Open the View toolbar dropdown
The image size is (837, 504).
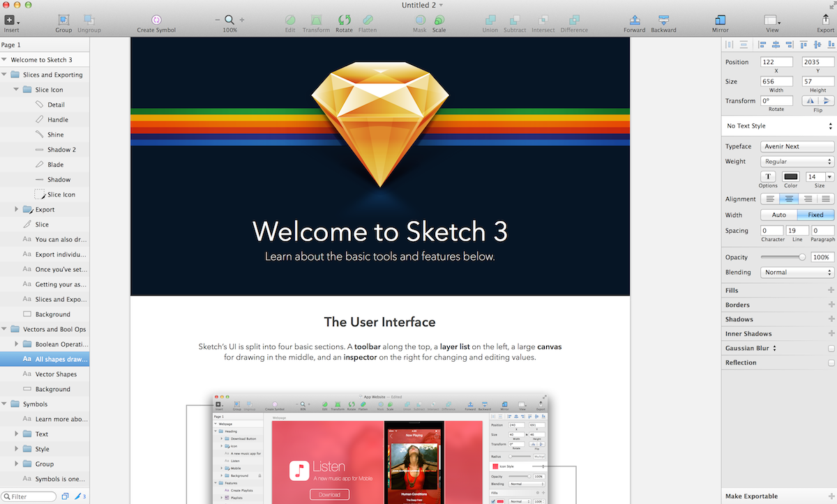tap(773, 20)
